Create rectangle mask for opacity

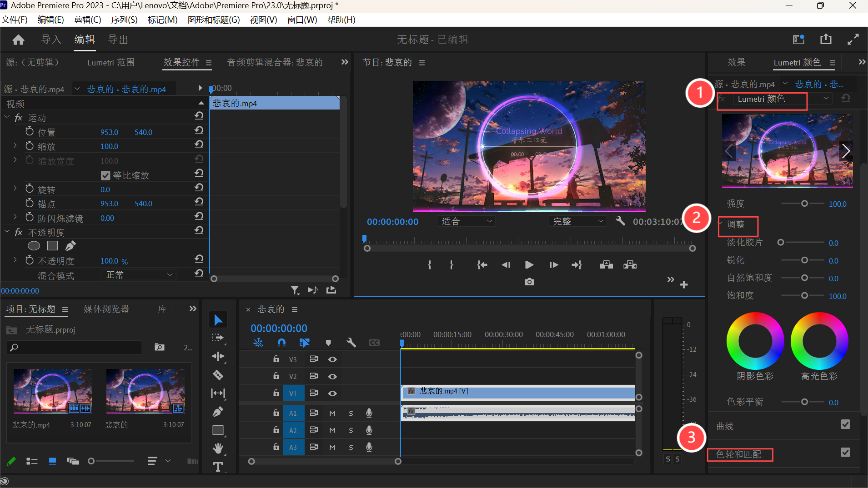pyautogui.click(x=53, y=246)
